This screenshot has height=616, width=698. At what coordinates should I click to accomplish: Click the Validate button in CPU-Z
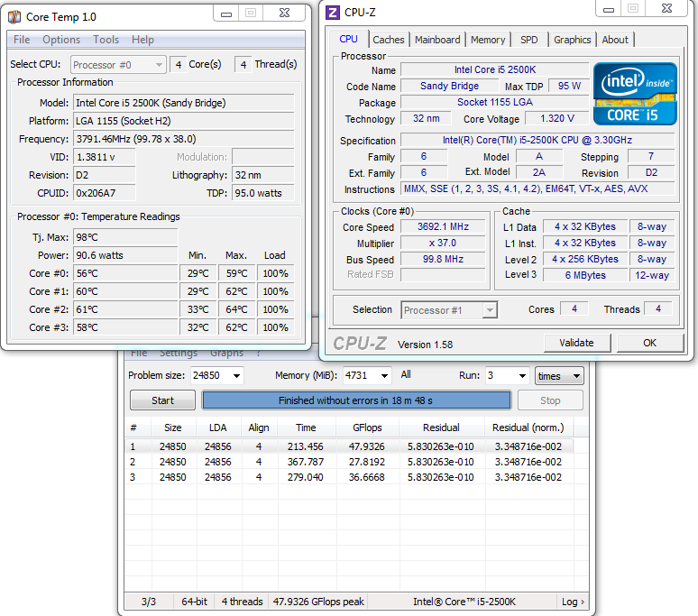point(577,343)
